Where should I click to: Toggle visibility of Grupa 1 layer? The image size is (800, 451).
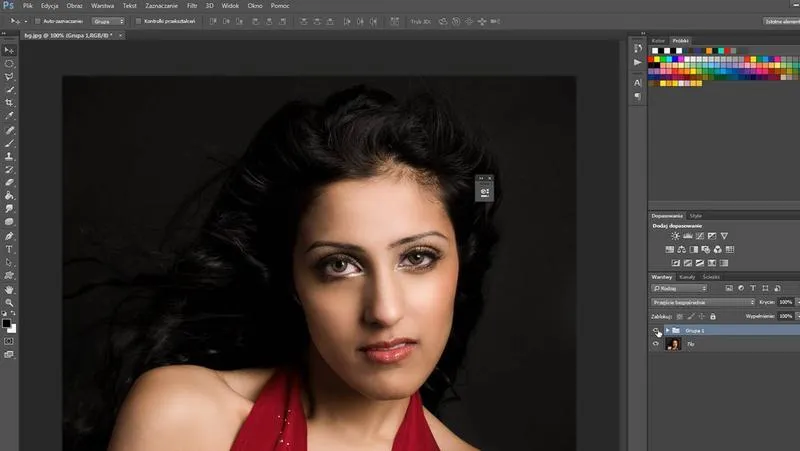click(656, 330)
